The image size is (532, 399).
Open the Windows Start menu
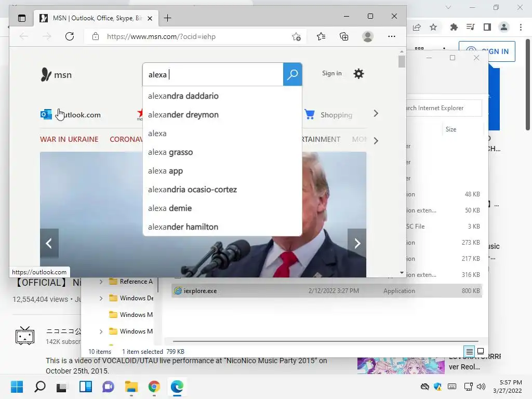coord(17,387)
